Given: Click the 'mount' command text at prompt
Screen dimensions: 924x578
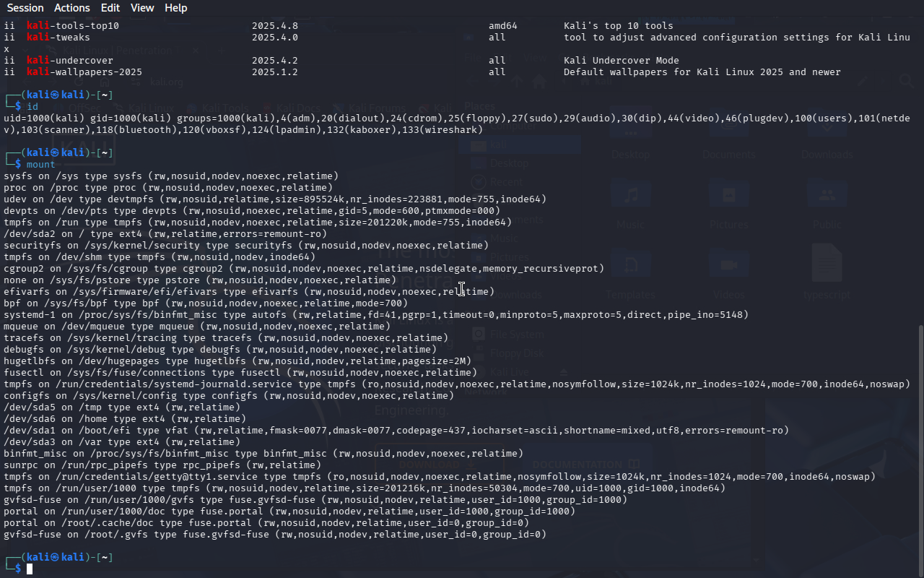Looking at the screenshot, I should (40, 165).
